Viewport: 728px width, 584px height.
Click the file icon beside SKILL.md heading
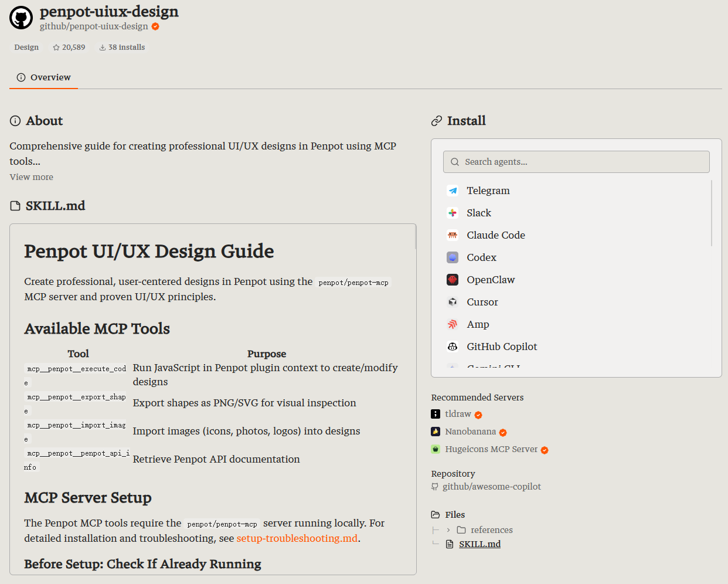tap(15, 206)
